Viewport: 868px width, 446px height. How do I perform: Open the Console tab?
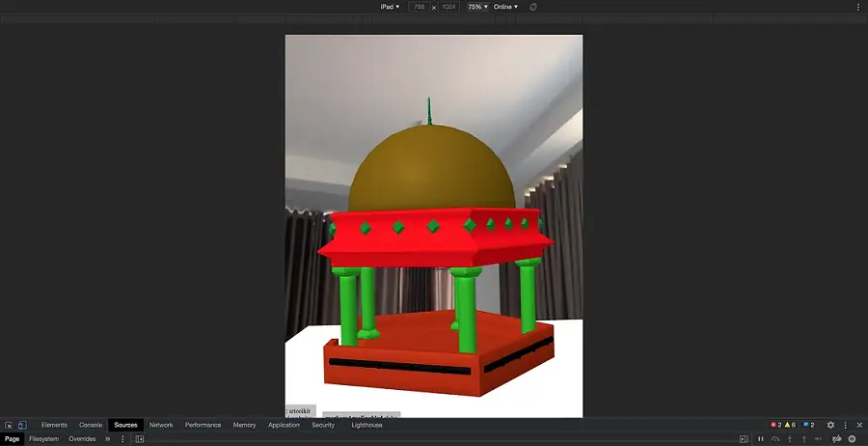(91, 425)
